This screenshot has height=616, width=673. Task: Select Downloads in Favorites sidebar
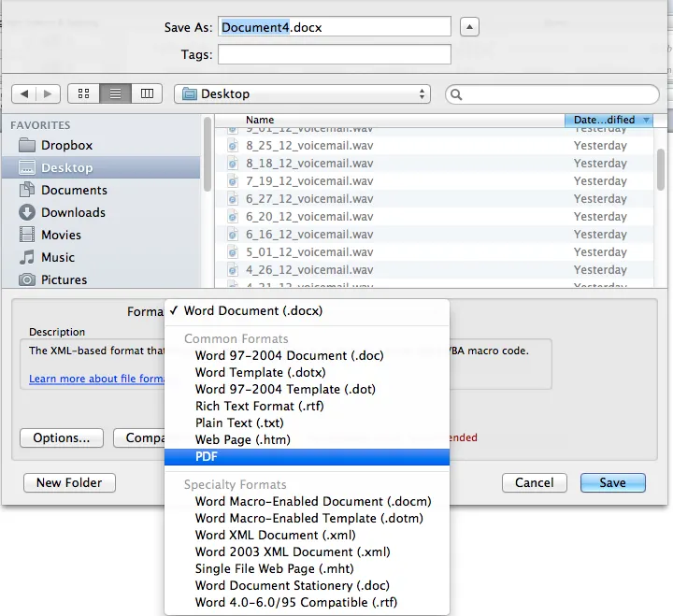point(101,212)
